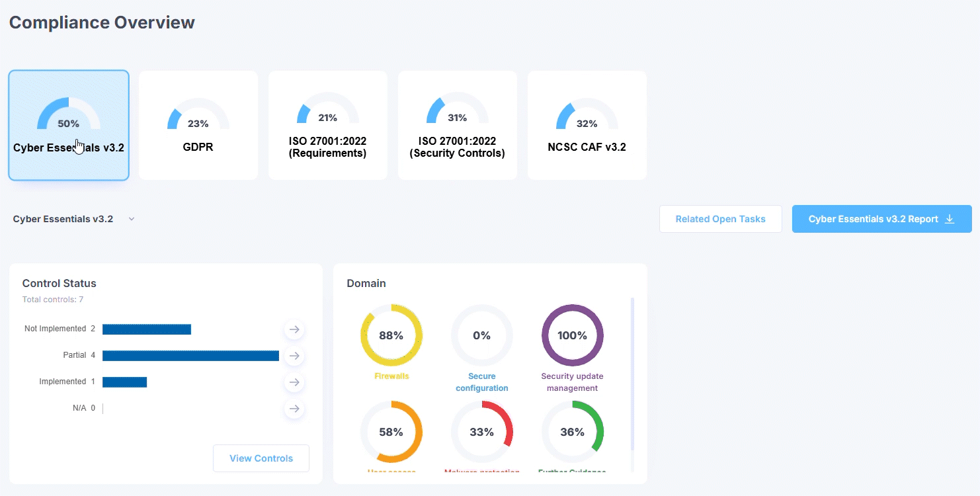The width and height of the screenshot is (980, 496).
Task: Click the 'Firewalls' domain label
Action: (x=391, y=376)
